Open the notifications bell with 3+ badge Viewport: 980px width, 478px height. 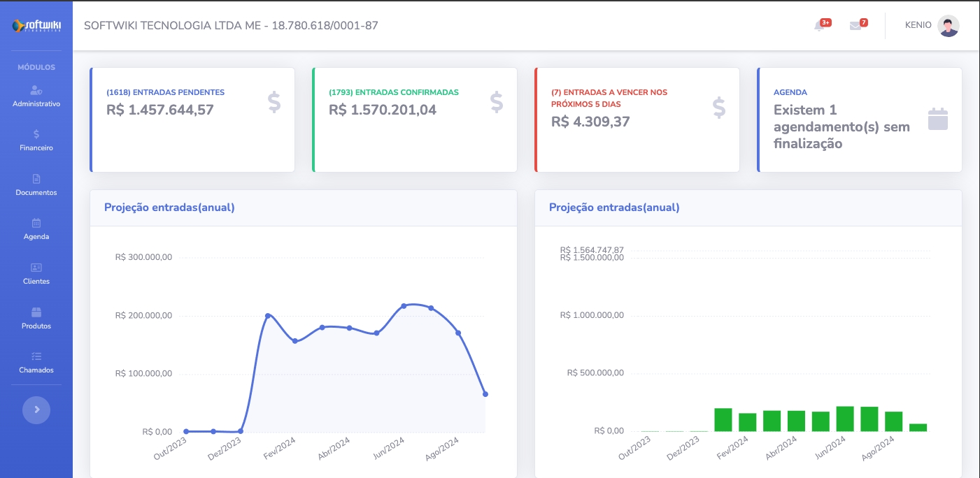tap(818, 25)
